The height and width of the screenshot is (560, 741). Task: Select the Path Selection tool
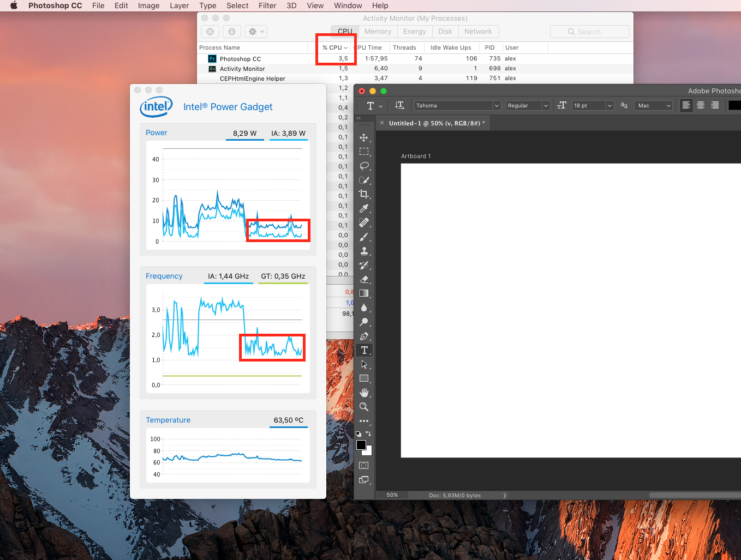point(364,364)
